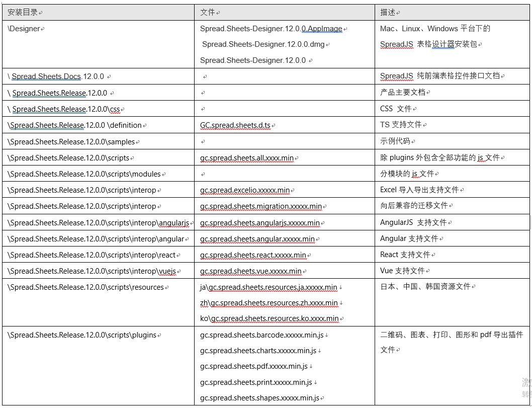Screen dimensions: 532x409
Task: Select the \ Spread.Sheets.Docs.12.0.0 cell
Action: coord(98,76)
